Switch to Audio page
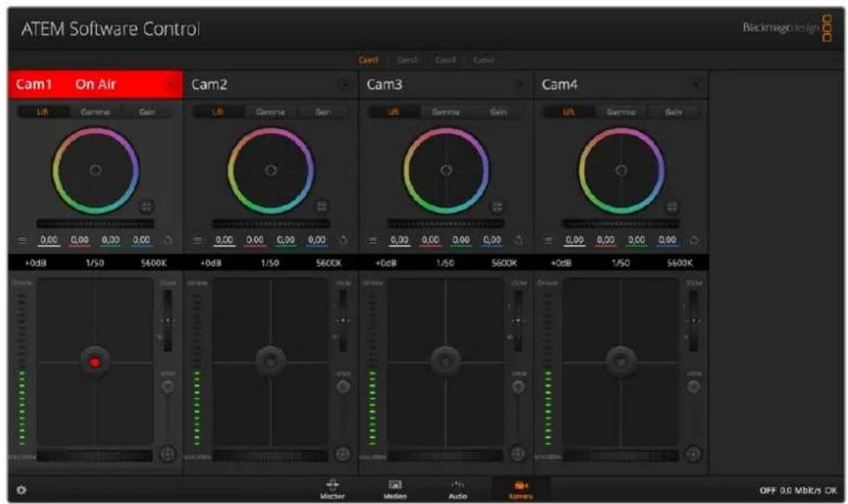Viewport: 848px width, 504px height. (457, 489)
